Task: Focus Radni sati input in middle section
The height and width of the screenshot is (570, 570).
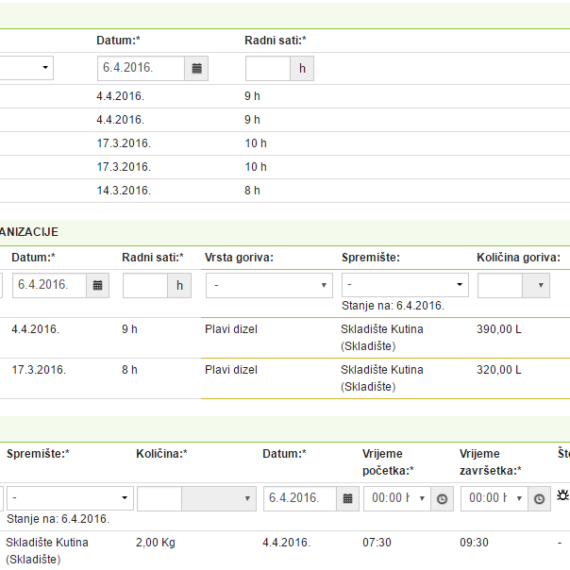Action: click(145, 285)
